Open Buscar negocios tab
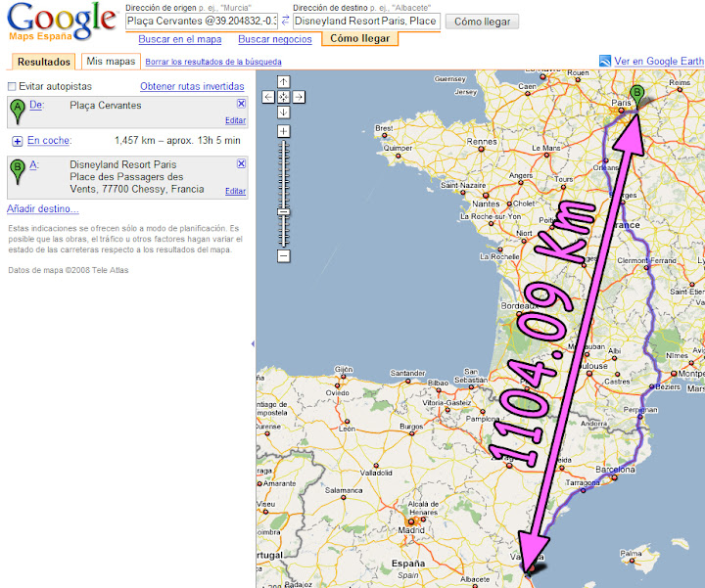Image resolution: width=705 pixels, height=588 pixels. point(275,39)
